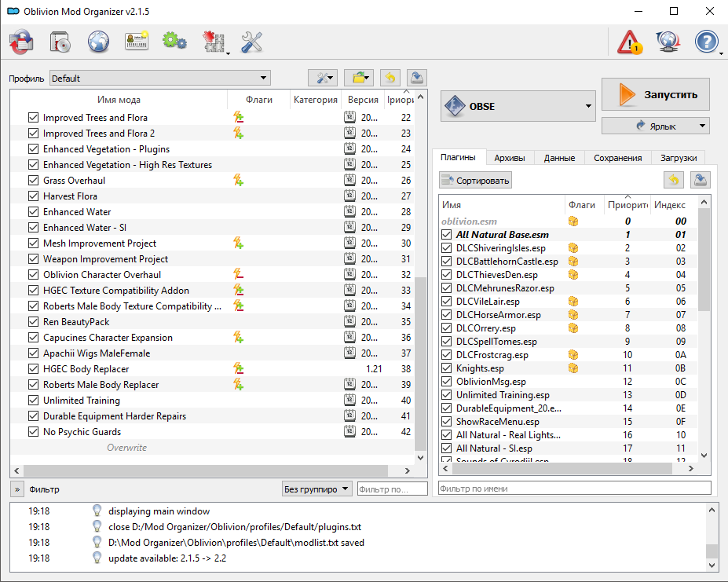Click the plugin list vertical scrollbar thumb
Viewport: 728px width, 582px height.
coord(704,259)
